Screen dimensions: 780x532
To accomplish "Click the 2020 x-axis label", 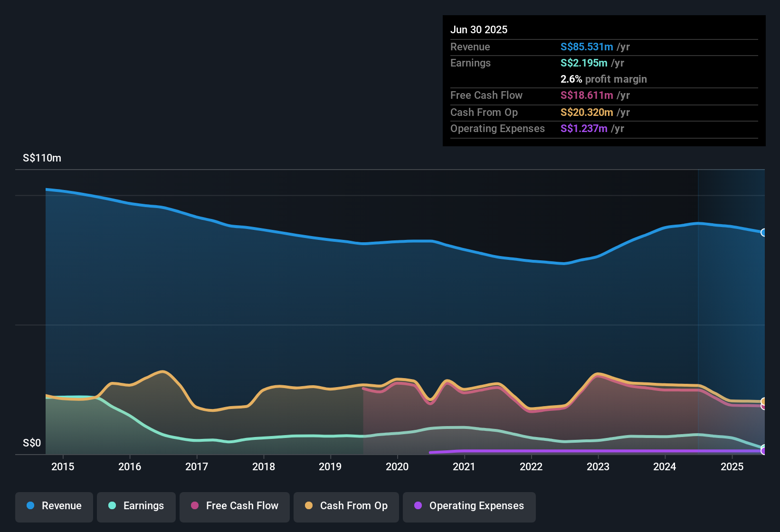I will 397,466.
